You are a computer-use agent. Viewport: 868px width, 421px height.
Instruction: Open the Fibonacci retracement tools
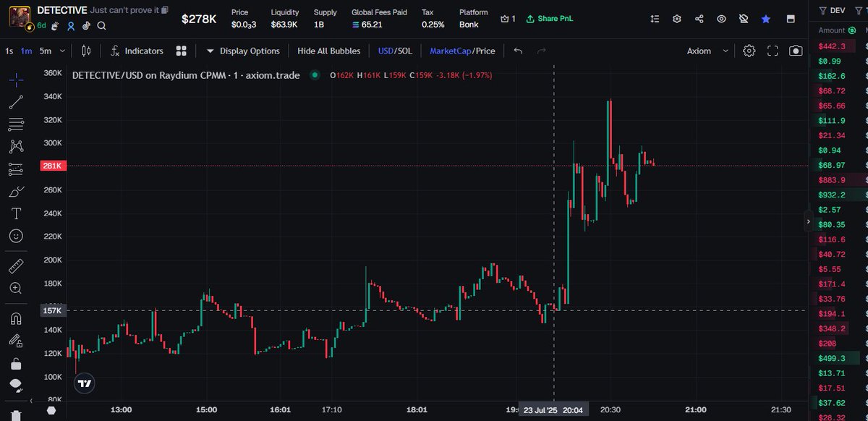(16, 124)
